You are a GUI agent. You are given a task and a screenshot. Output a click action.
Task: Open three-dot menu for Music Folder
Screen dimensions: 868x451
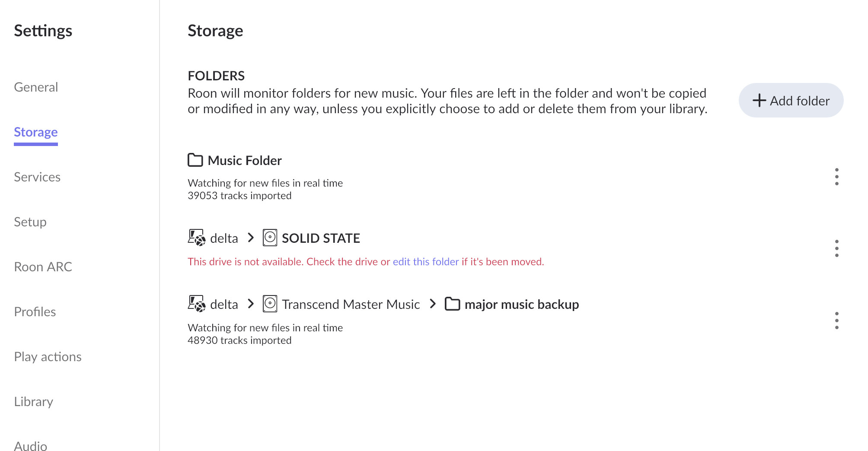coord(836,177)
